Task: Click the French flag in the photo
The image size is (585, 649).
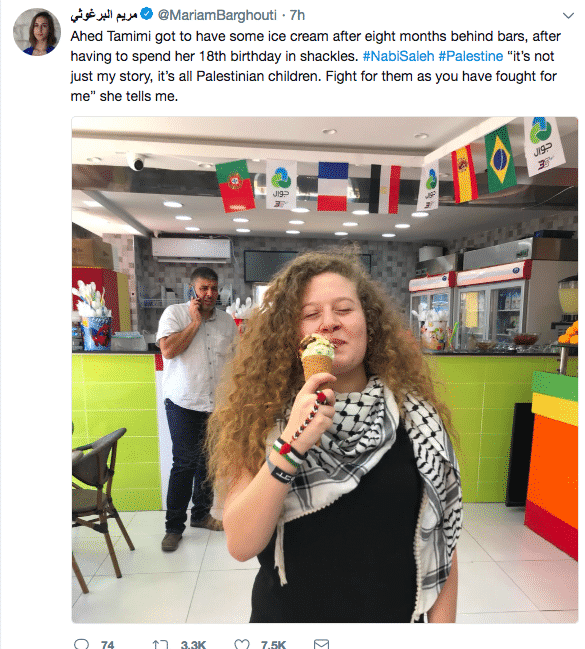Action: (333, 186)
